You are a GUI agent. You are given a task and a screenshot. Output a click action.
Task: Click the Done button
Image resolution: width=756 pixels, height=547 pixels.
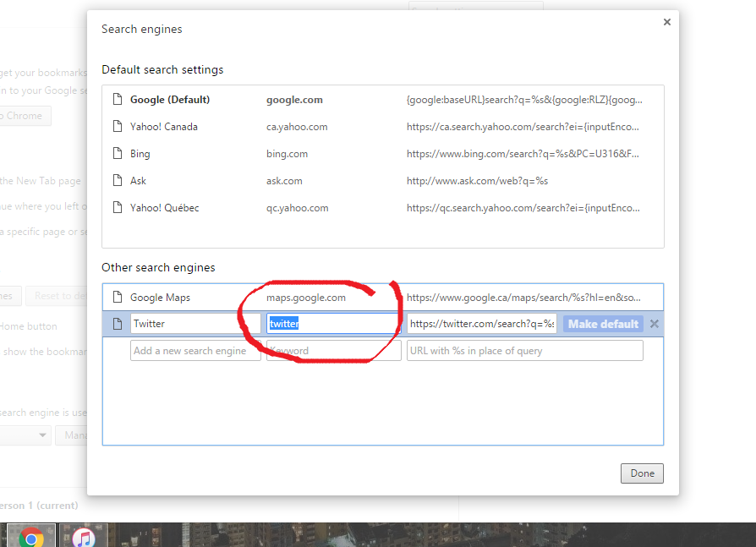[x=642, y=473]
